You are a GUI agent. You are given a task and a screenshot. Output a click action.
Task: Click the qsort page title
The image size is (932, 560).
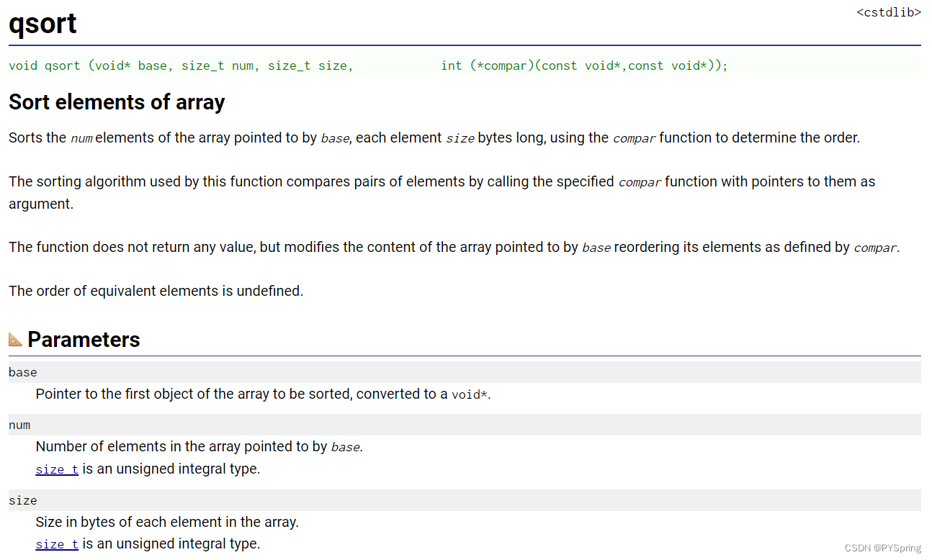coord(42,24)
